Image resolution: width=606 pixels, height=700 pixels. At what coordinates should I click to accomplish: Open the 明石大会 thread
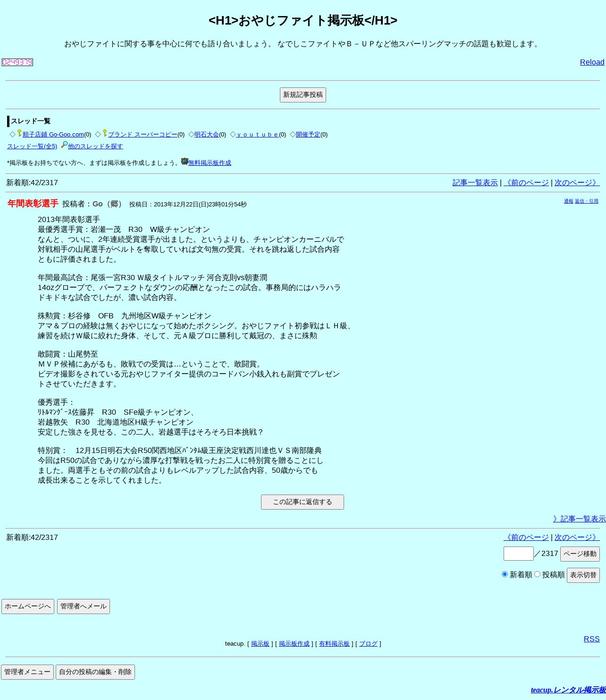207,135
